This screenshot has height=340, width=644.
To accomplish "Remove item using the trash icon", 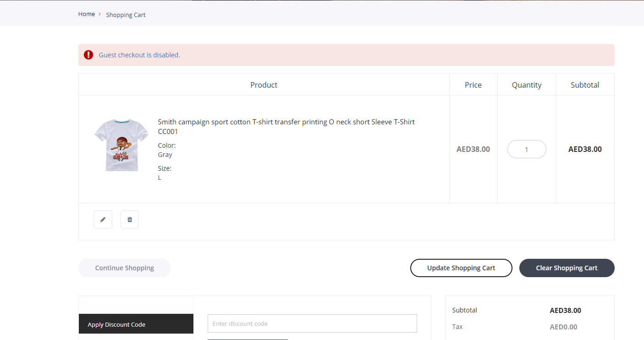I will 130,219.
